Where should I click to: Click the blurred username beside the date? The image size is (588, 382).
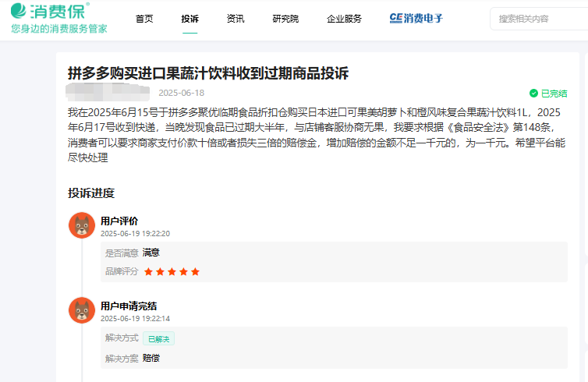(x=108, y=92)
